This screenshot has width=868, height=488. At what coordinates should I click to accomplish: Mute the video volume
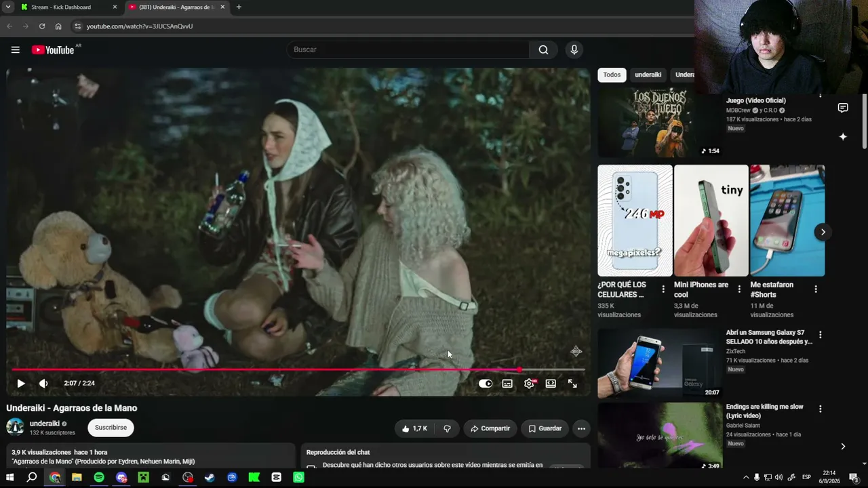click(x=43, y=384)
